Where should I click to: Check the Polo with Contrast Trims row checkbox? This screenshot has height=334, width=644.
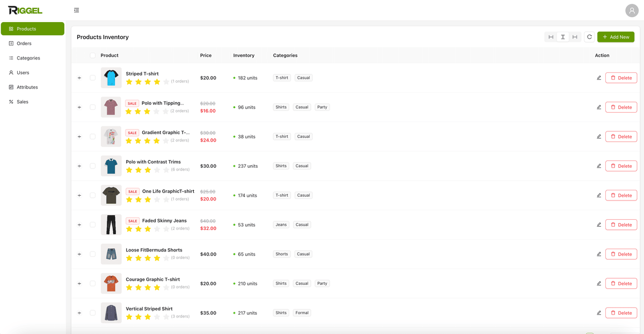click(92, 166)
